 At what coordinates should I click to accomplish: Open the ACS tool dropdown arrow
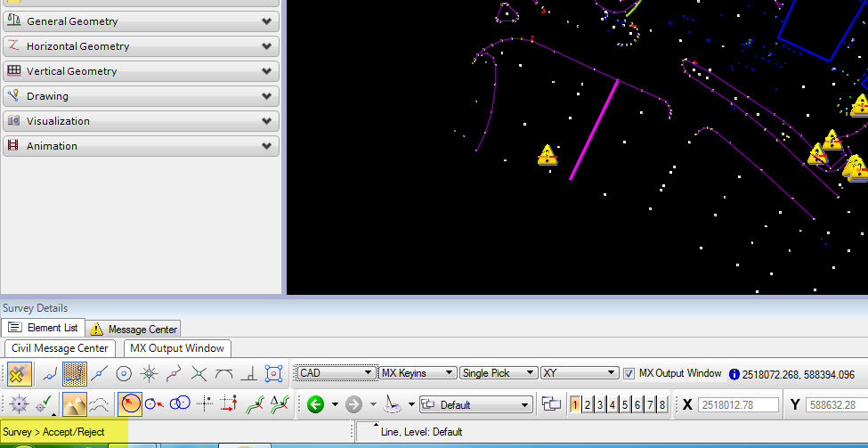[x=411, y=405]
